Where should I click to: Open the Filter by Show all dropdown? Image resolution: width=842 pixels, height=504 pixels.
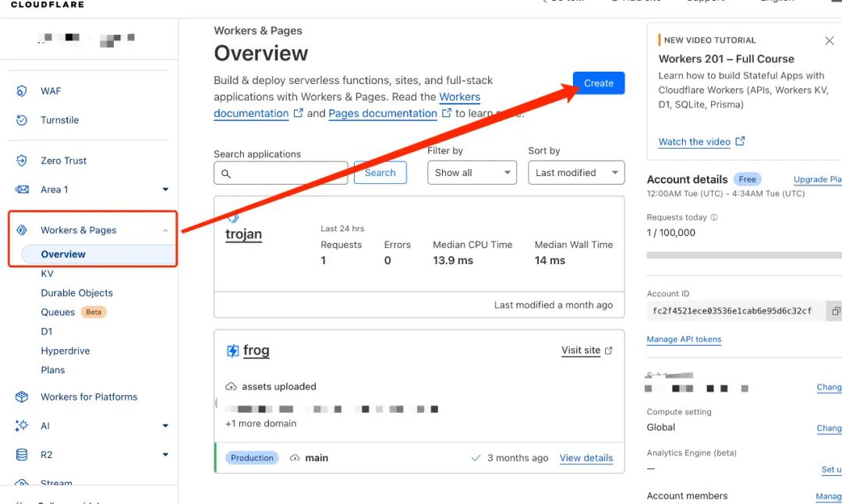tap(472, 173)
